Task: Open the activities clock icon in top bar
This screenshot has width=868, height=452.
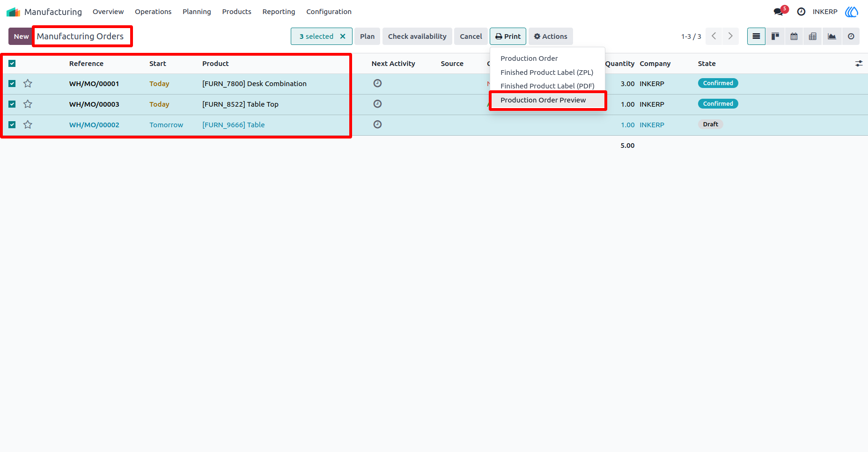Action: click(801, 12)
